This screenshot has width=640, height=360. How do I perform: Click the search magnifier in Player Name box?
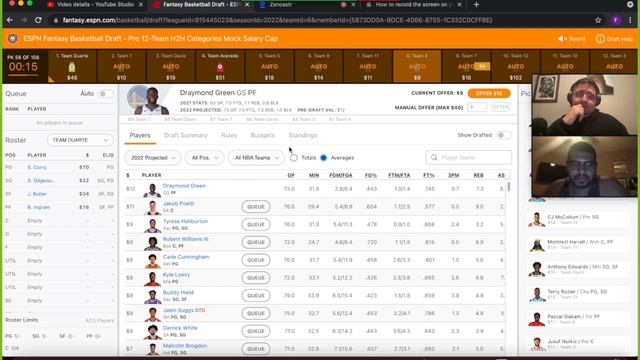pos(434,158)
